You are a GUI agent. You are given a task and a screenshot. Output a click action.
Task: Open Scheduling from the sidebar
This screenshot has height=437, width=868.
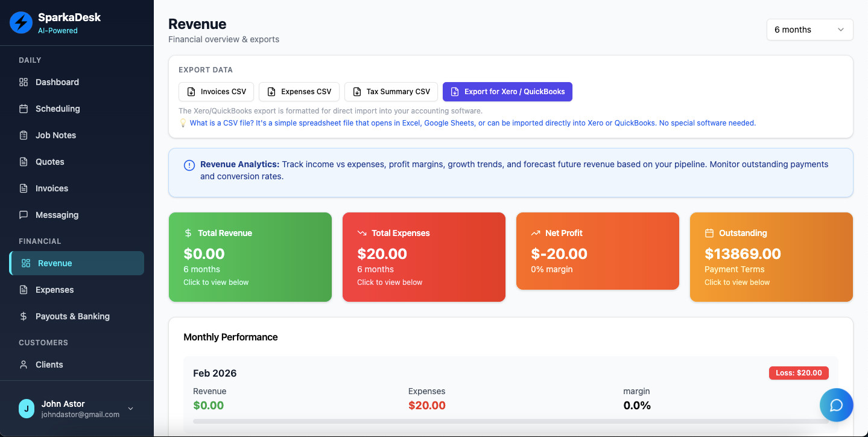click(77, 109)
